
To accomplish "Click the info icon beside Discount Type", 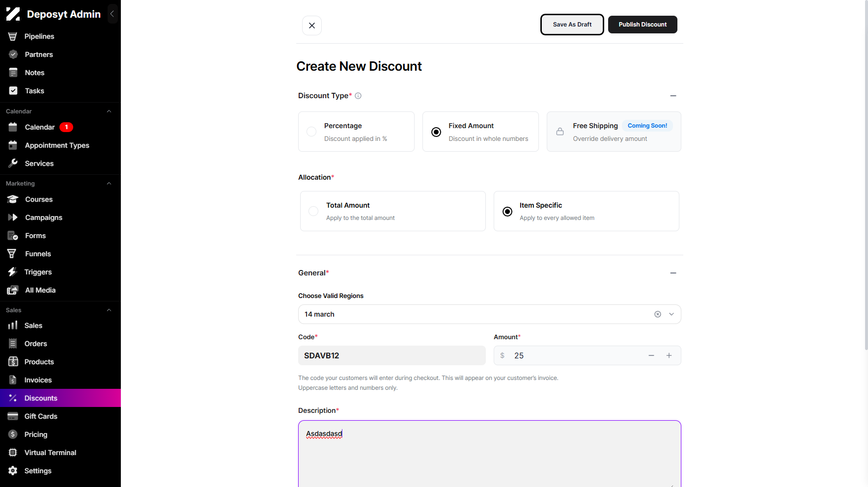I will 358,96.
